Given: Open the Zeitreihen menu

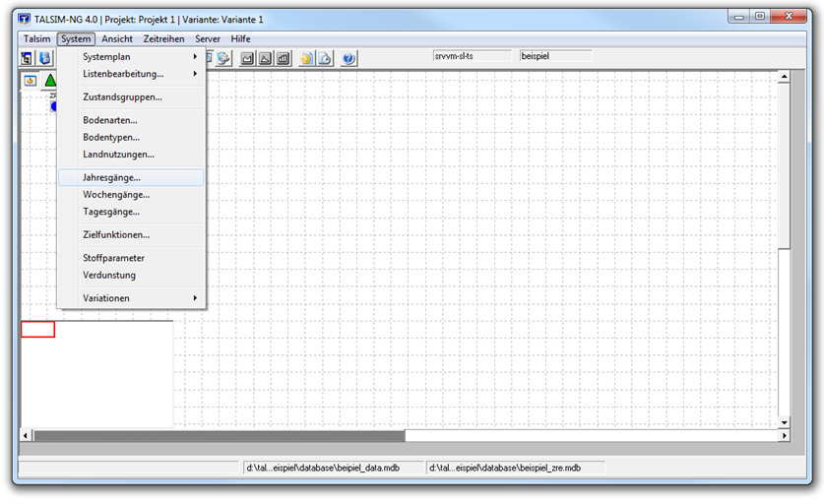Looking at the screenshot, I should [163, 38].
